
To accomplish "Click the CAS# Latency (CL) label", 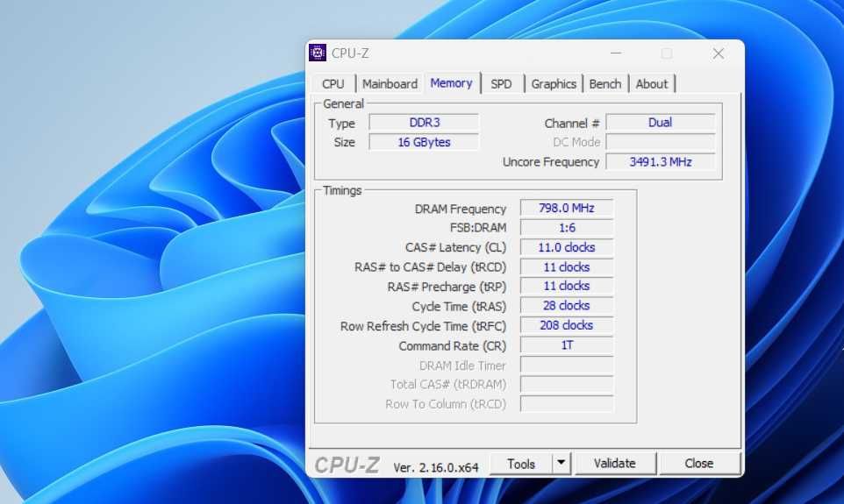I will [455, 247].
